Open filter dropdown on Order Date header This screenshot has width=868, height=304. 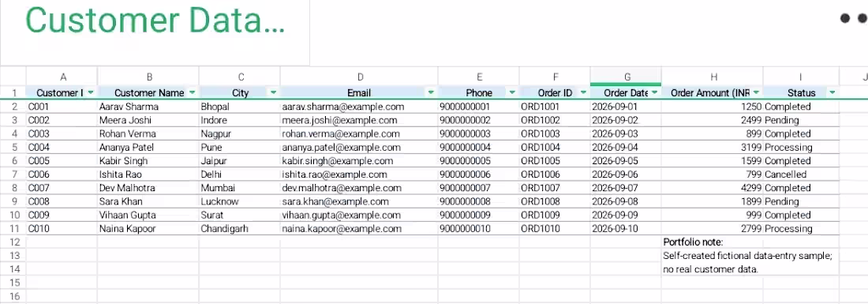pos(654,92)
